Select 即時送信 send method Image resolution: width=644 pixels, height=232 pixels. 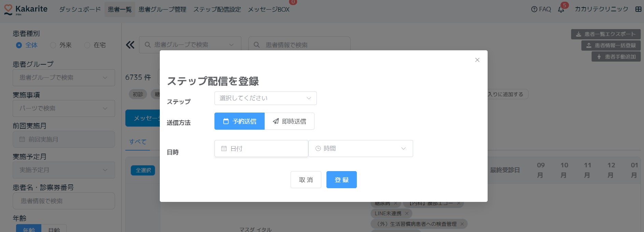click(x=290, y=121)
